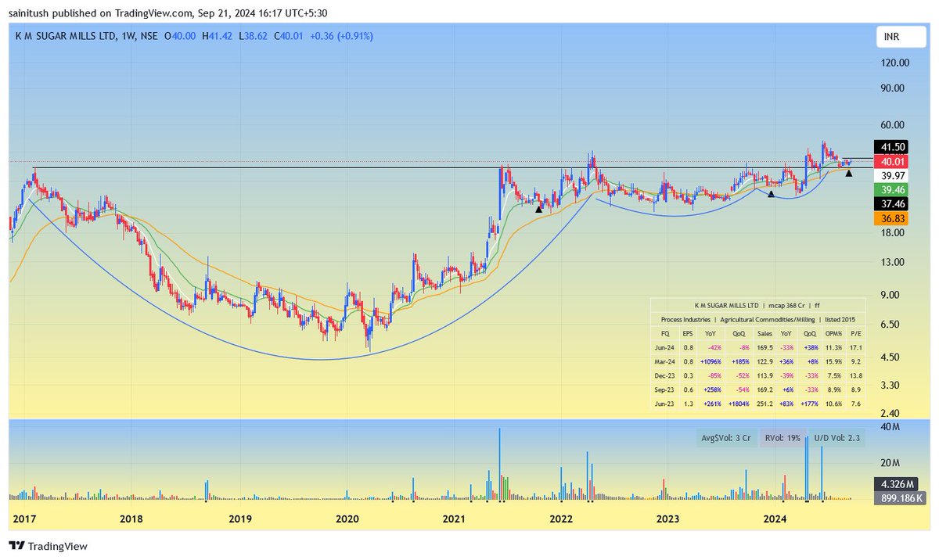Click the Sales column header
Viewport: 939px width, 560px height.
(x=765, y=333)
